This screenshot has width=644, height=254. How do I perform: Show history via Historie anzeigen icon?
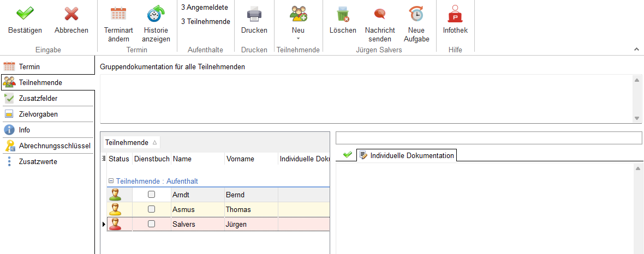pos(156,14)
